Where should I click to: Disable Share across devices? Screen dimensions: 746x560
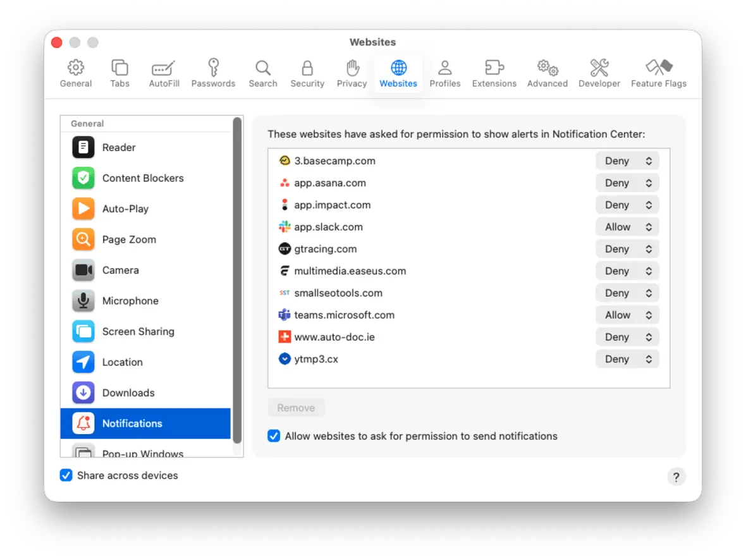(66, 475)
